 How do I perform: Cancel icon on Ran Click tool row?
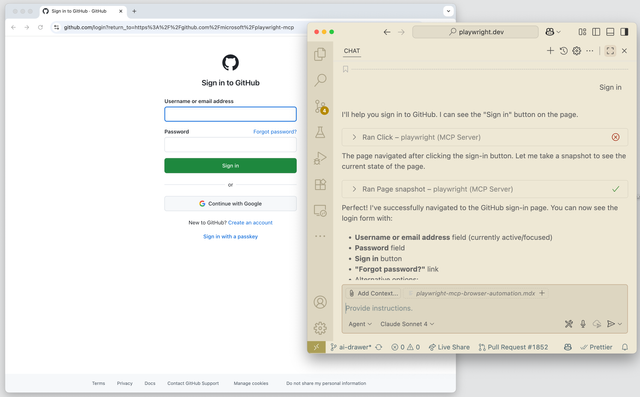(x=616, y=137)
